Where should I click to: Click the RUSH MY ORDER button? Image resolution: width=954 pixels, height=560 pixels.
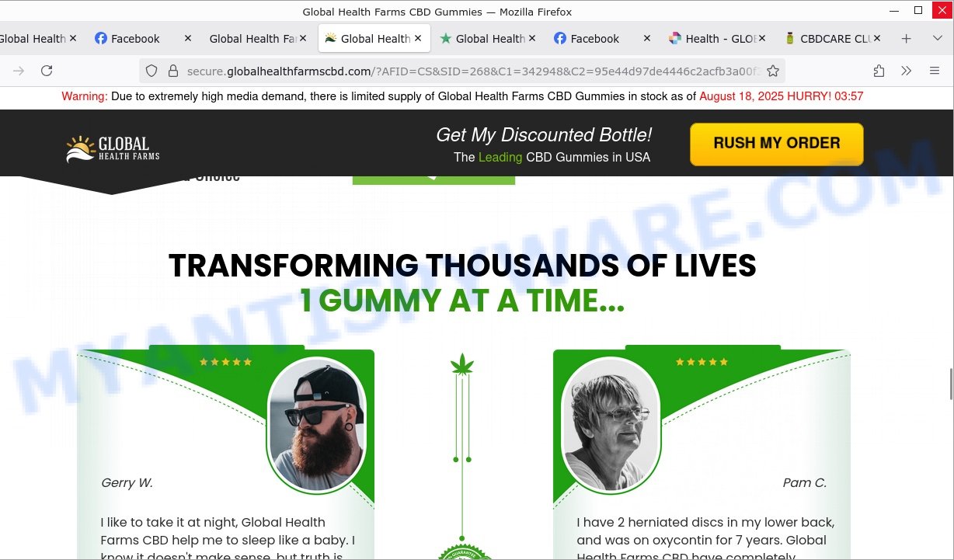pyautogui.click(x=777, y=144)
